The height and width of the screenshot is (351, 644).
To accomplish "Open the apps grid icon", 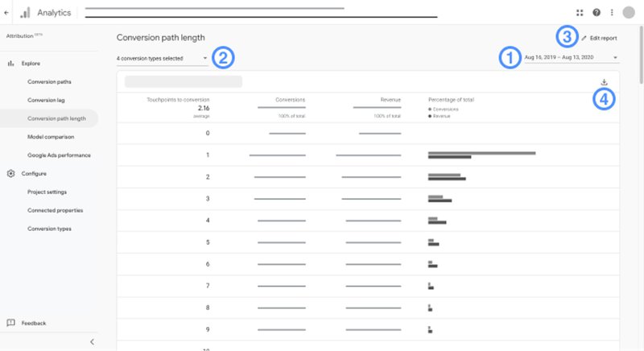I will pyautogui.click(x=580, y=13).
